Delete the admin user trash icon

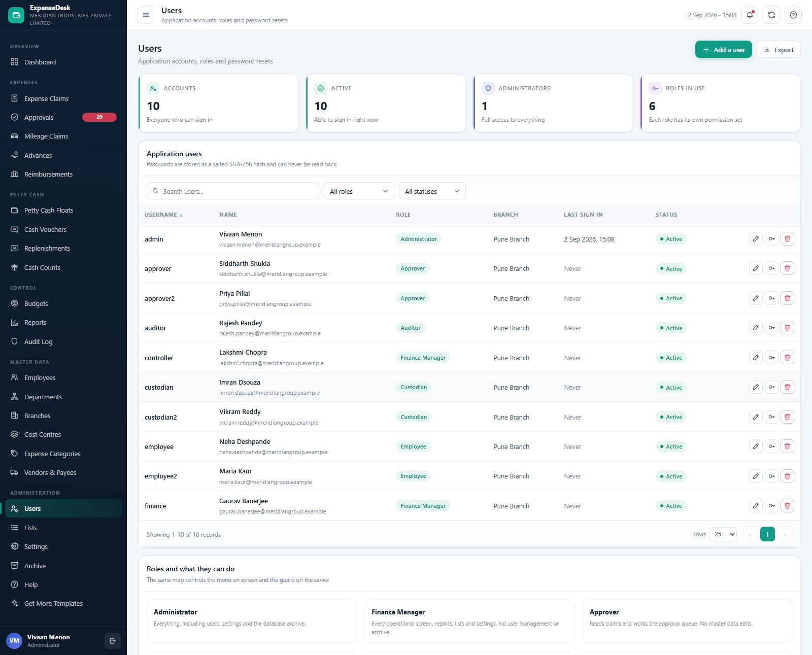[x=787, y=239]
